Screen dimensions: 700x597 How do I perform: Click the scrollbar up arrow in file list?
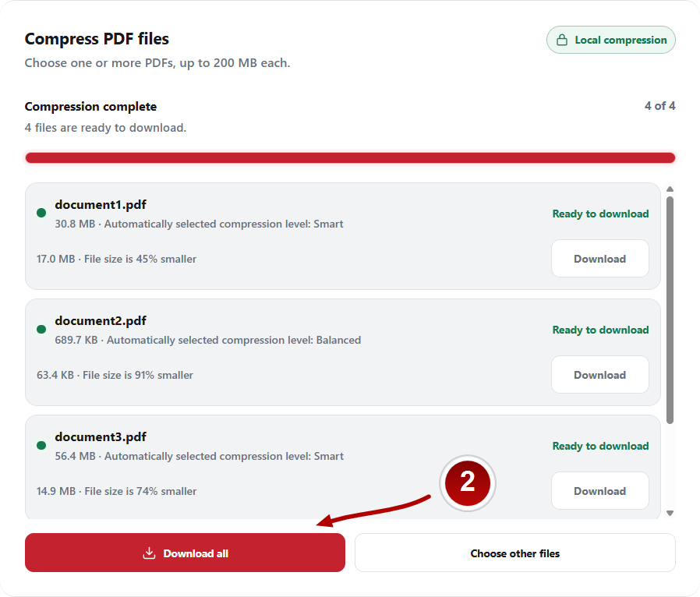click(670, 189)
